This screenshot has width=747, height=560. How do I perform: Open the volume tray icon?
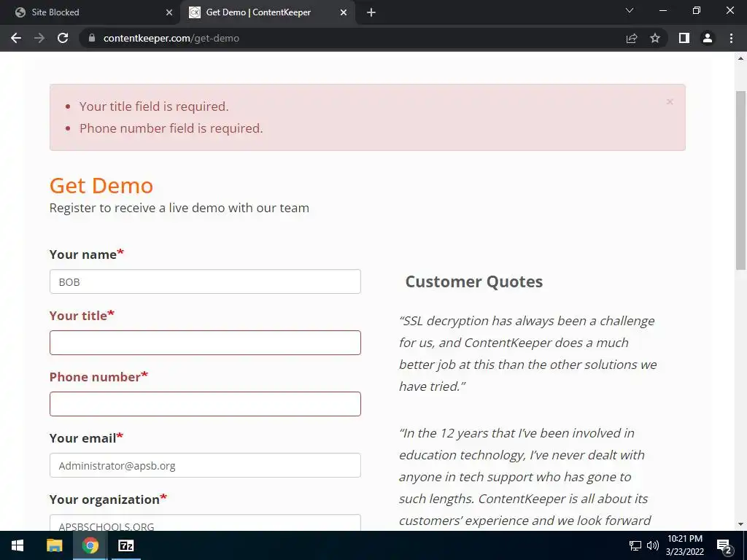653,545
